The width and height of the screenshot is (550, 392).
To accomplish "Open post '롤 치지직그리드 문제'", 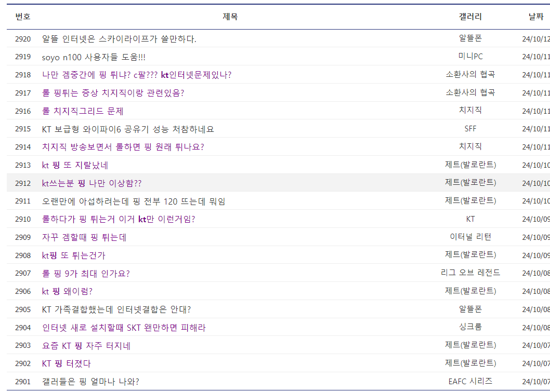I will 83,112.
